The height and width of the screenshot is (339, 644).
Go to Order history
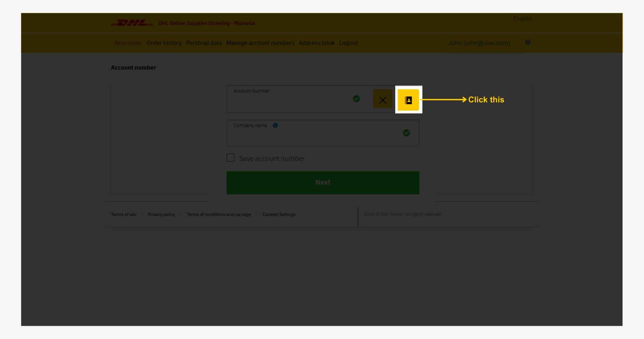pos(164,43)
